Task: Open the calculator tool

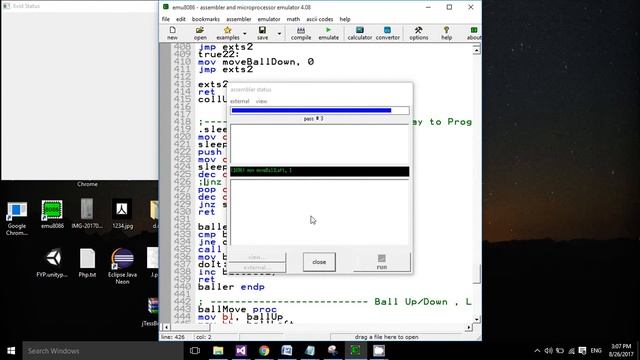Action: pos(360,33)
